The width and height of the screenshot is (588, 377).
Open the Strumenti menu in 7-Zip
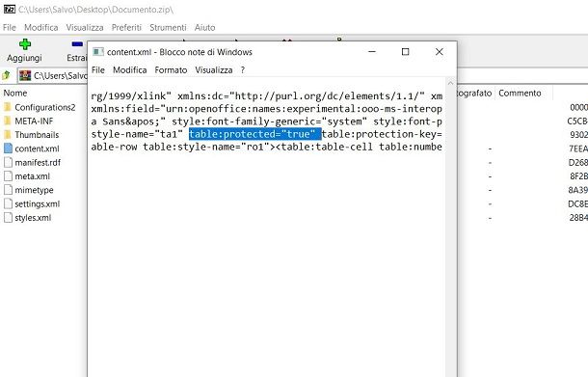click(x=168, y=27)
